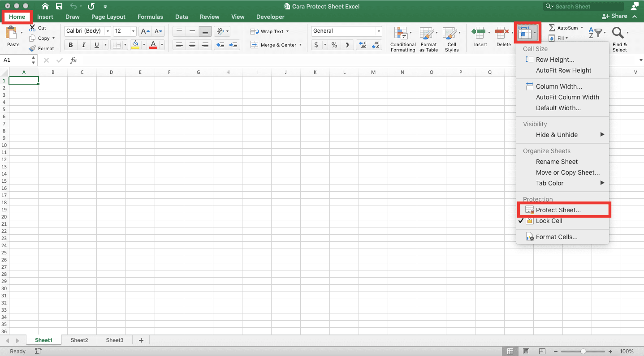The height and width of the screenshot is (356, 644).
Task: Click the cell borders icon
Action: [116, 45]
